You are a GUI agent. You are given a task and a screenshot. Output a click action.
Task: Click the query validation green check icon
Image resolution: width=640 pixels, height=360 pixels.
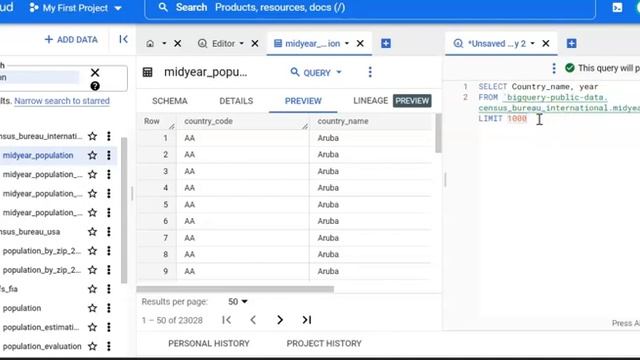(x=570, y=68)
